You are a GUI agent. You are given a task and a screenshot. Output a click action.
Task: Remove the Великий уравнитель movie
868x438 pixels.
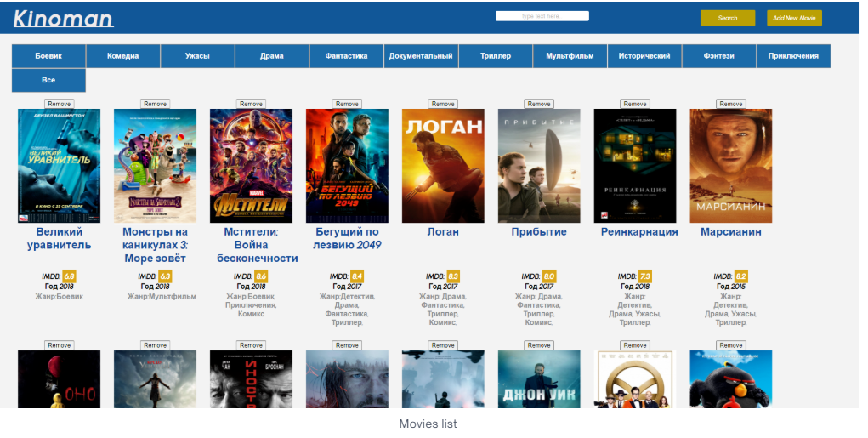pos(60,104)
